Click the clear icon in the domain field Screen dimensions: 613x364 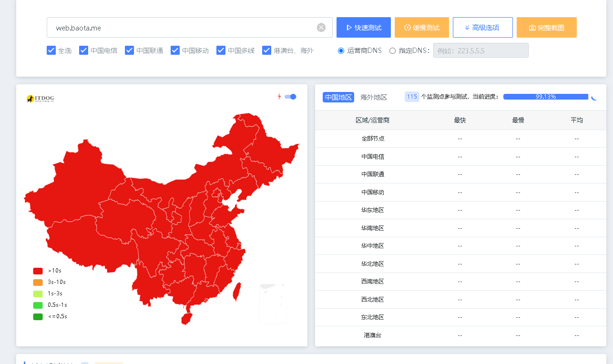tap(321, 28)
